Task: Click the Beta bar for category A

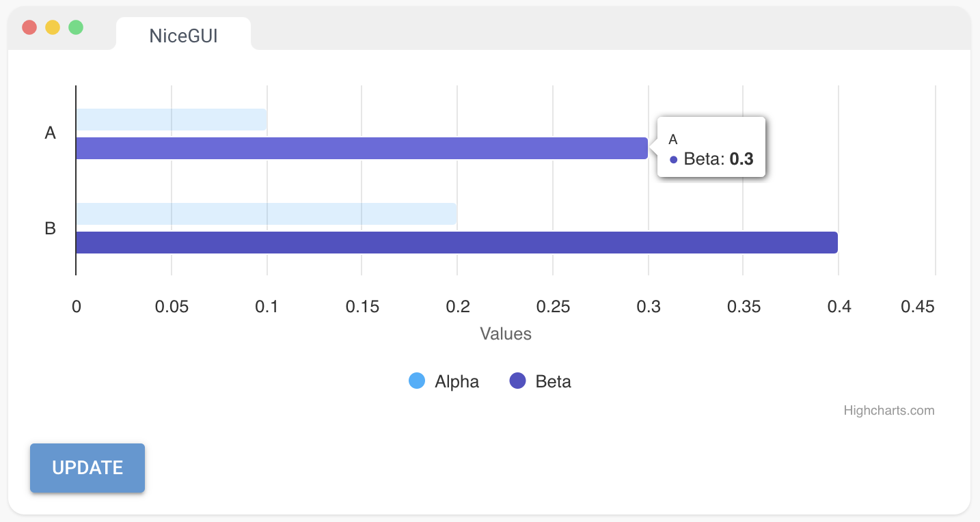Action: 362,148
